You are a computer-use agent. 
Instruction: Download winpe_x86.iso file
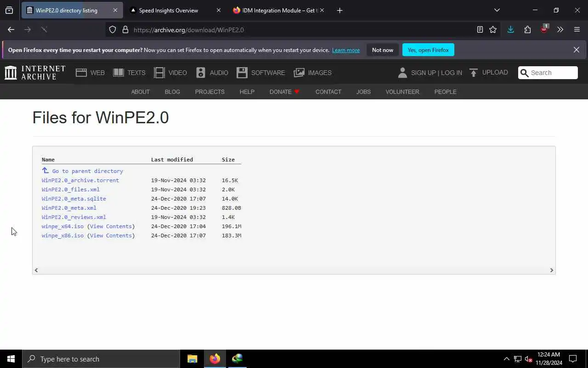click(x=62, y=236)
